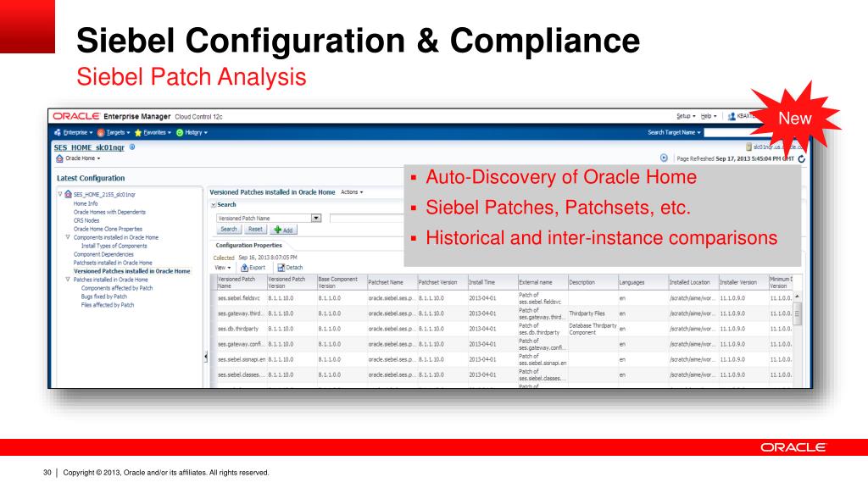Click the search value input field
This screenshot has height=488, width=868.
[366, 219]
